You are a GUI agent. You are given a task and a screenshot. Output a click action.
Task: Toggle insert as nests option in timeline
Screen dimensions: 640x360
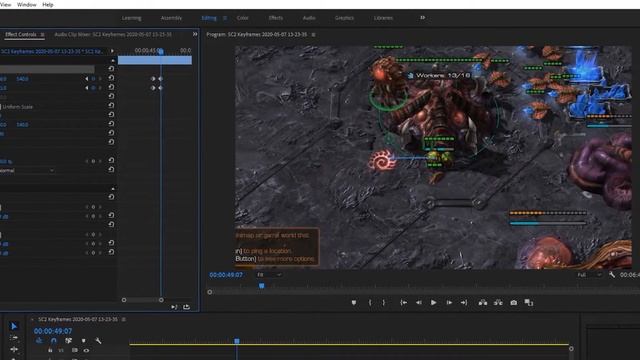click(39, 340)
